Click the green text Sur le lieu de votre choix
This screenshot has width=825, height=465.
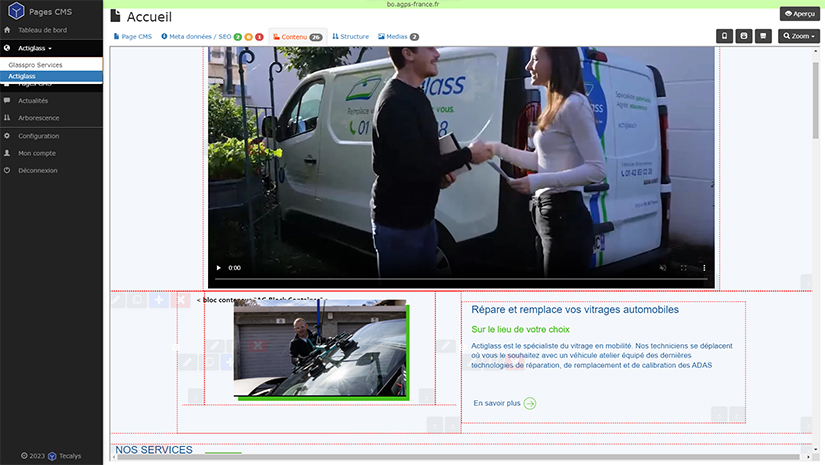[x=520, y=329]
